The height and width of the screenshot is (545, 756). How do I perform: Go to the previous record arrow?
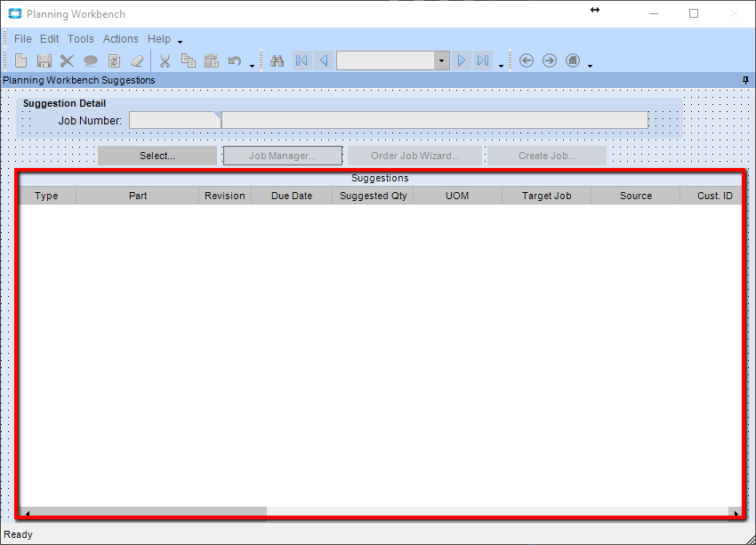324,60
